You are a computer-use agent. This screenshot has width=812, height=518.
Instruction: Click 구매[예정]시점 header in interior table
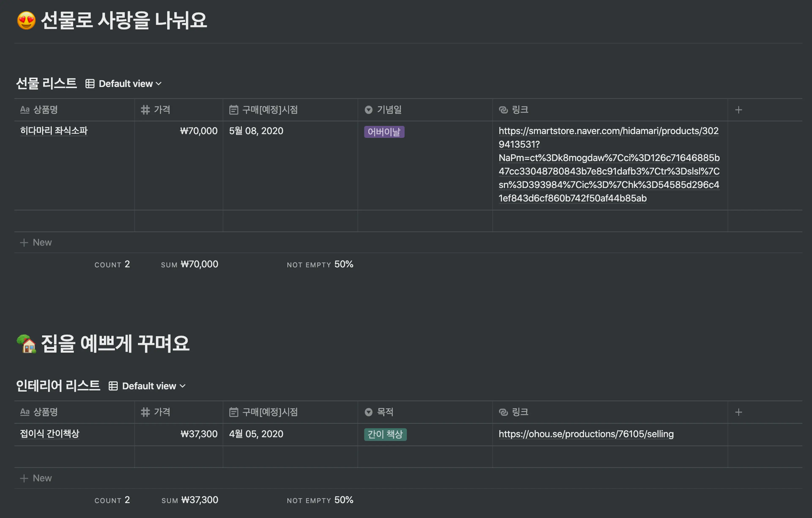[x=290, y=412]
